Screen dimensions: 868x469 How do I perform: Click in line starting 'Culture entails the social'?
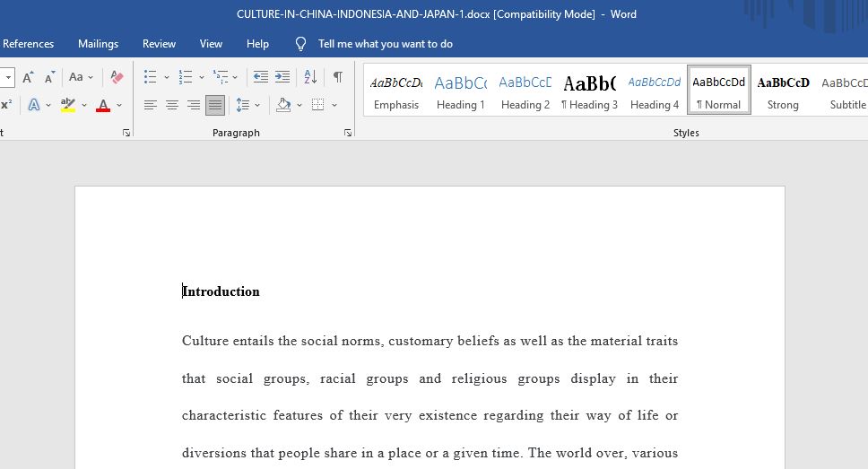430,341
